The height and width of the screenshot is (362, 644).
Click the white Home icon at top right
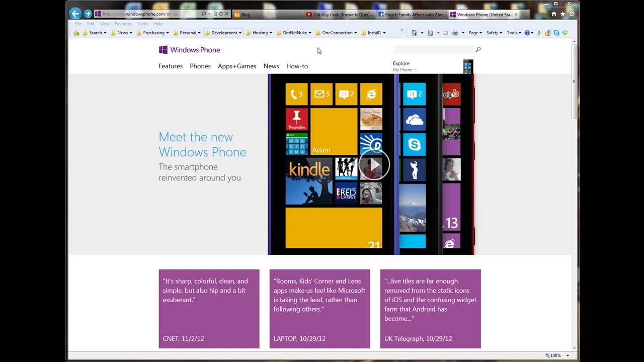[x=554, y=15]
